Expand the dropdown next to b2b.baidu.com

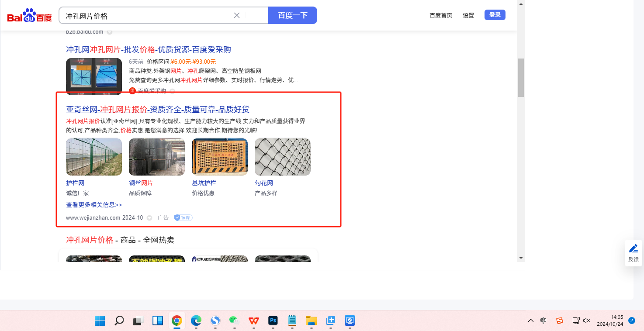(110, 32)
